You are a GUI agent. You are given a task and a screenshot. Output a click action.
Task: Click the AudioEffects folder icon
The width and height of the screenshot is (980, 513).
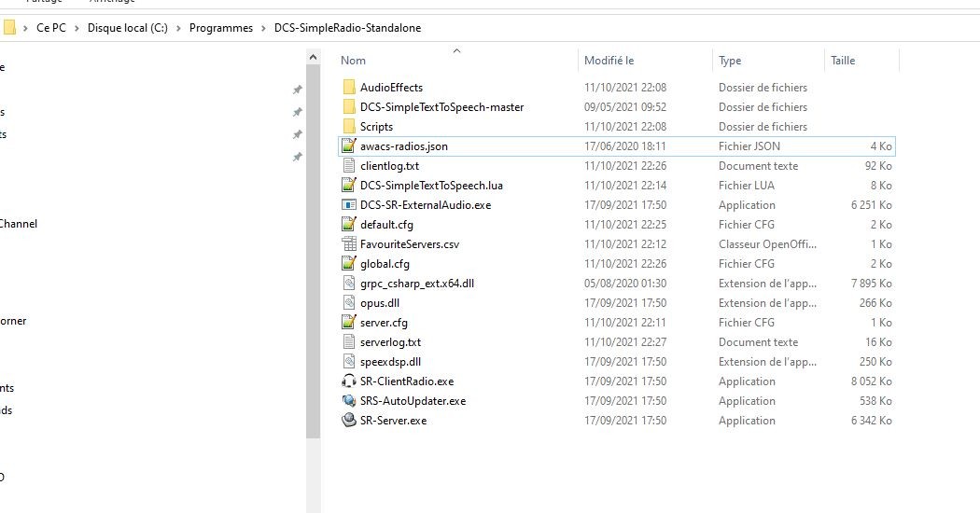(349, 88)
